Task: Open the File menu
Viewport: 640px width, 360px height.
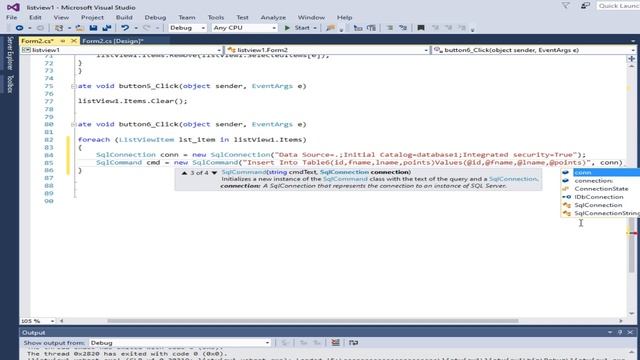Action: click(x=12, y=18)
